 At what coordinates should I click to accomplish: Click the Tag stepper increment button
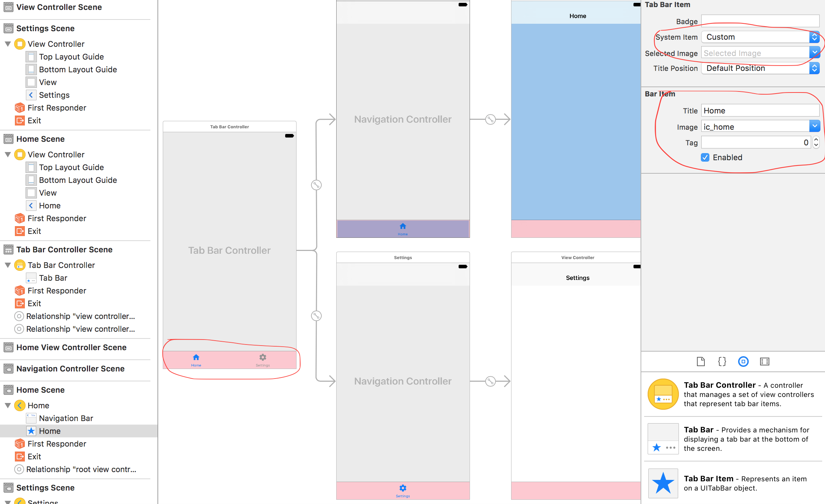[816, 140]
